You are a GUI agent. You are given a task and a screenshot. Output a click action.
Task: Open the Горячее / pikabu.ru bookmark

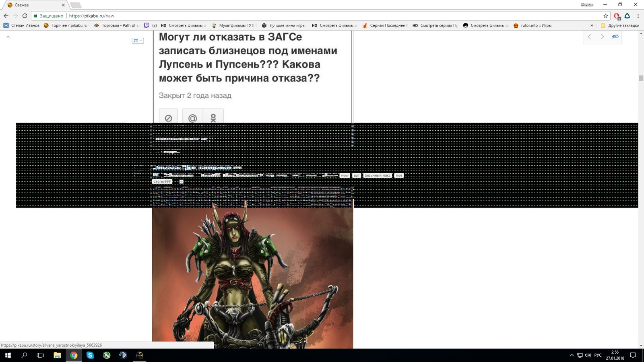pyautogui.click(x=66, y=25)
